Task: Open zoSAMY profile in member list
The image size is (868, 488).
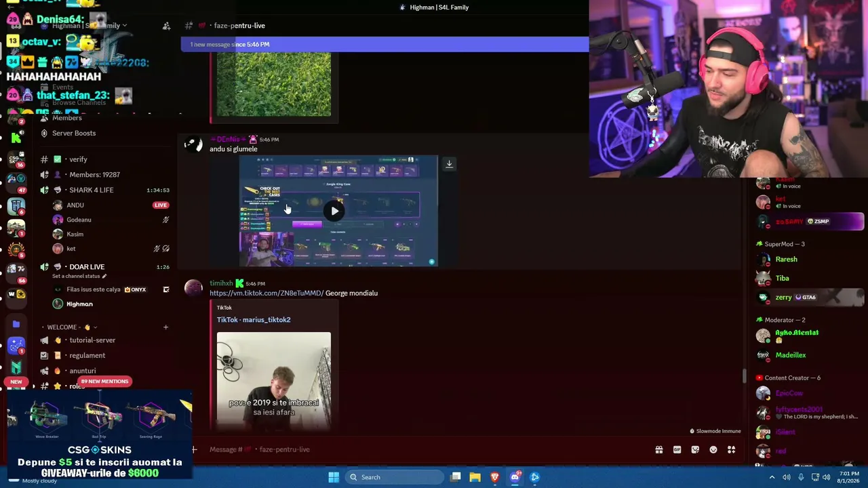Action: (x=810, y=222)
